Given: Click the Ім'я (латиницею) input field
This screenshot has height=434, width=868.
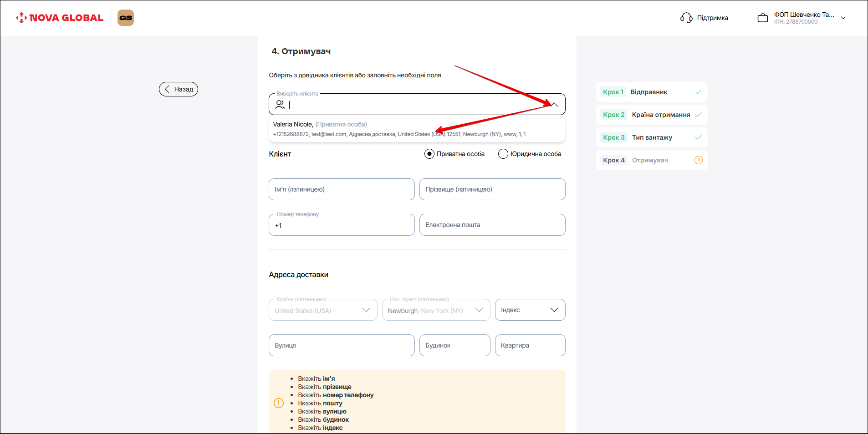Looking at the screenshot, I should point(342,189).
